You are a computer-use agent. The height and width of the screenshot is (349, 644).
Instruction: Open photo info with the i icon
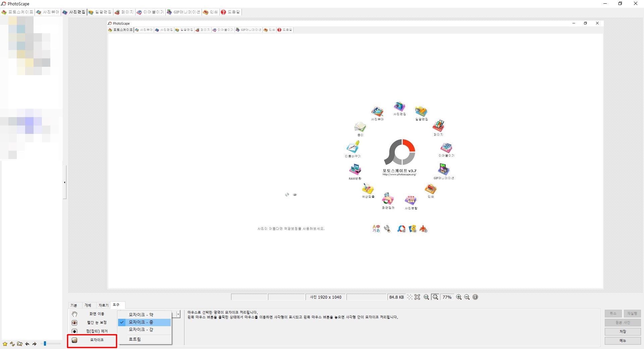pyautogui.click(x=475, y=297)
